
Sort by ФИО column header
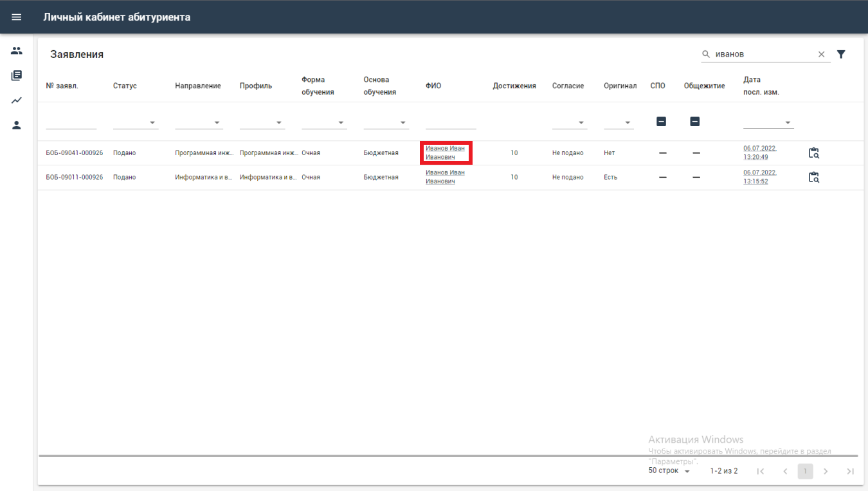pos(433,86)
